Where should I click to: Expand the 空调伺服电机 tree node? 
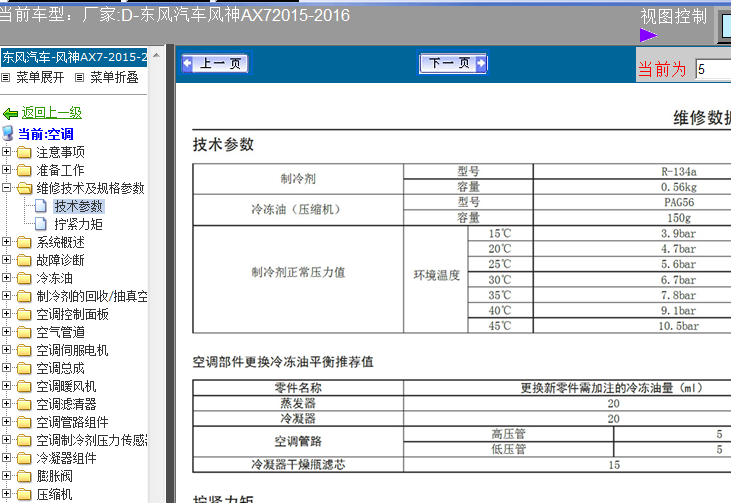(7, 350)
